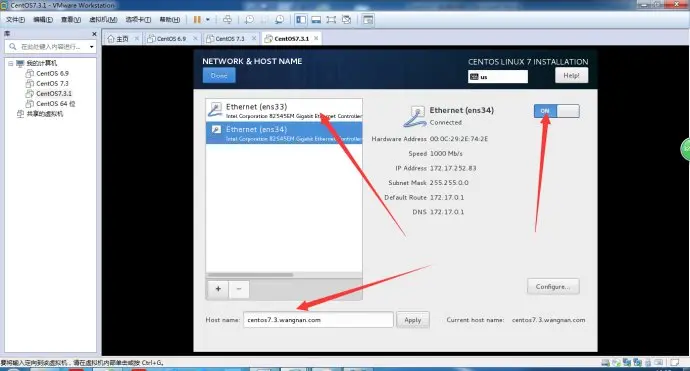690x371 pixels.
Task: Click the message log status bar icon
Action: tap(674, 363)
